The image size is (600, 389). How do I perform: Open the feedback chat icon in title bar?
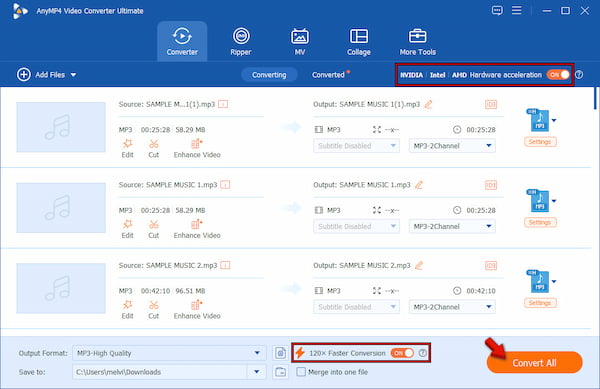pyautogui.click(x=497, y=10)
